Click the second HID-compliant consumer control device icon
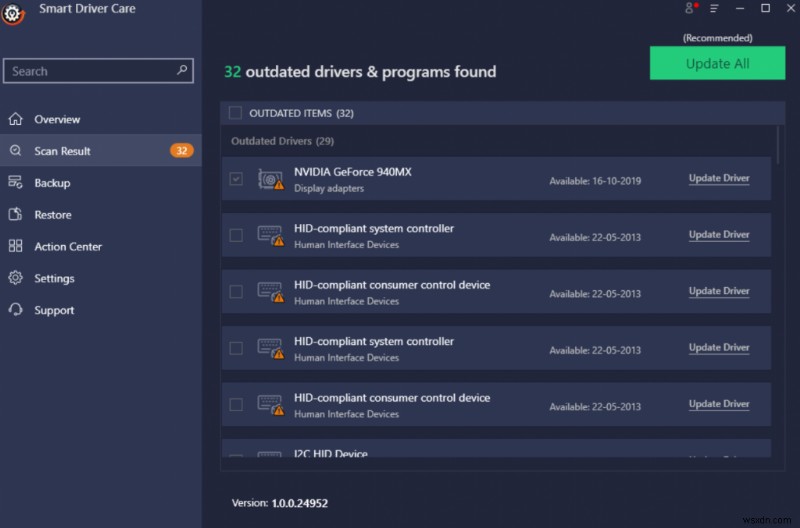 (270, 405)
